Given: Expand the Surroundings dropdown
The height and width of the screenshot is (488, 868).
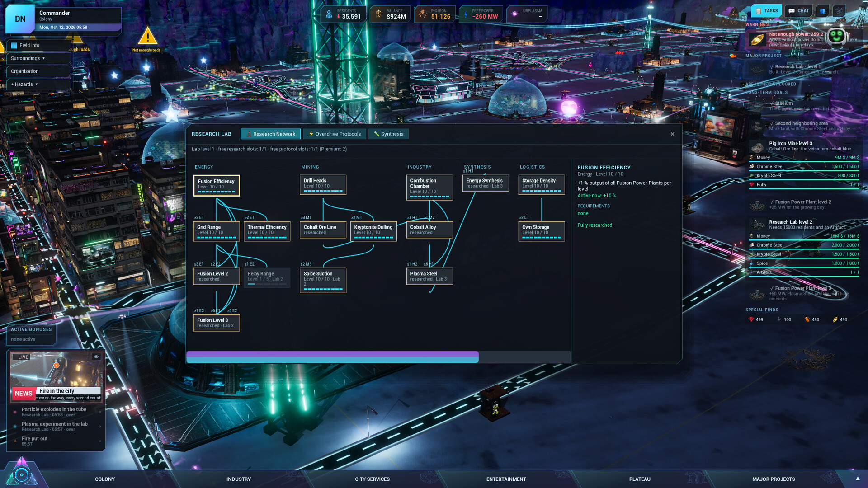Looking at the screenshot, I should tap(38, 58).
